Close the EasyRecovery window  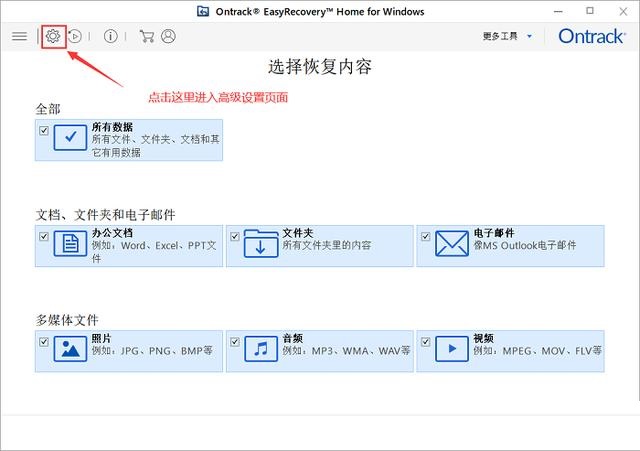coord(623,11)
